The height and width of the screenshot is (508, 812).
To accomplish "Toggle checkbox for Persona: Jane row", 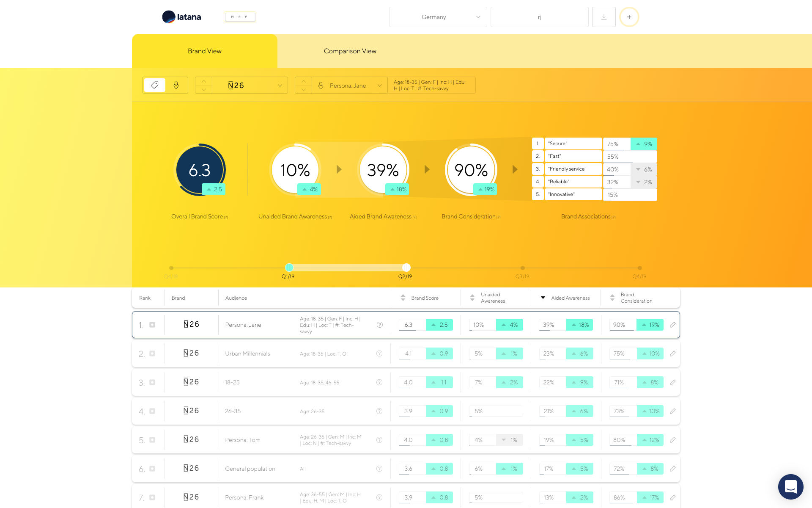I will pos(152,325).
